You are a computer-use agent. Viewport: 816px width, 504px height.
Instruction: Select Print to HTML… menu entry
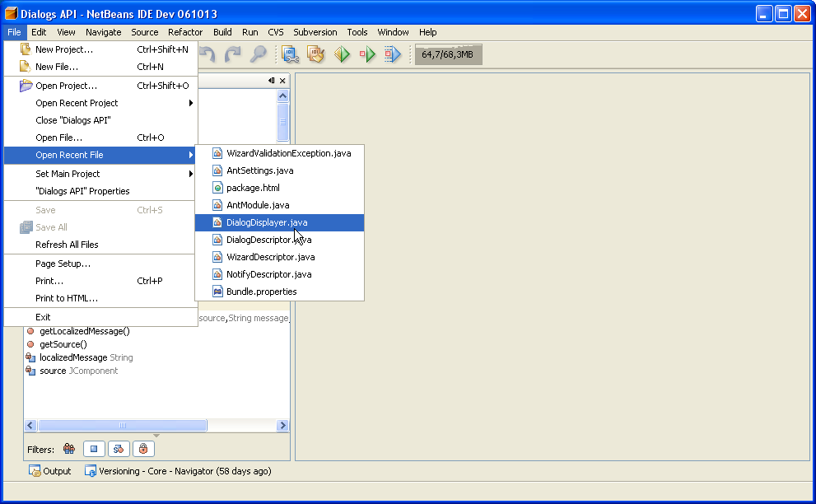[x=100, y=298]
